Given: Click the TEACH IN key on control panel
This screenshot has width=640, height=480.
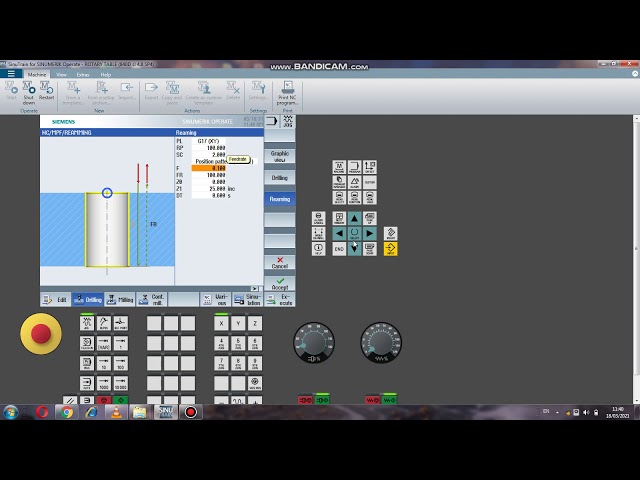Looking at the screenshot, I should pos(87,343).
